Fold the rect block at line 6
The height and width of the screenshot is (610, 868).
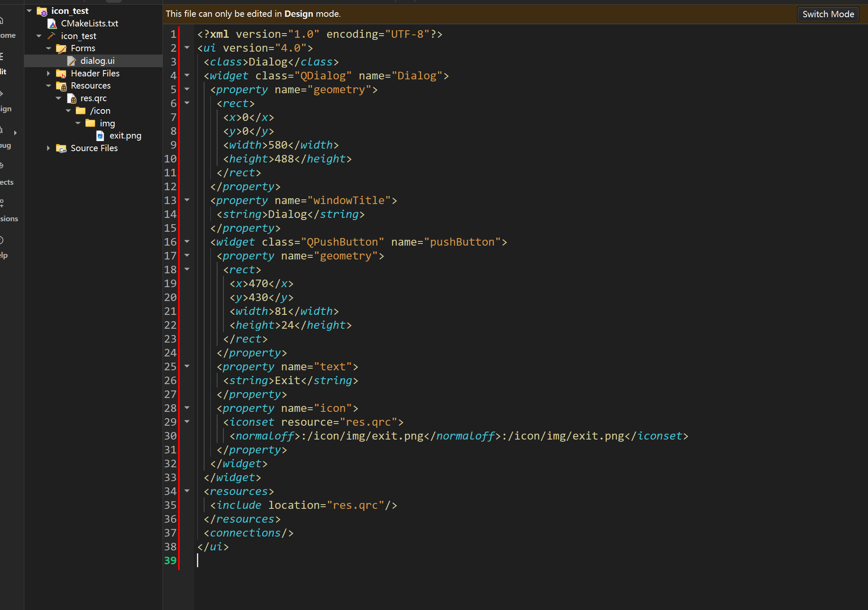click(187, 103)
